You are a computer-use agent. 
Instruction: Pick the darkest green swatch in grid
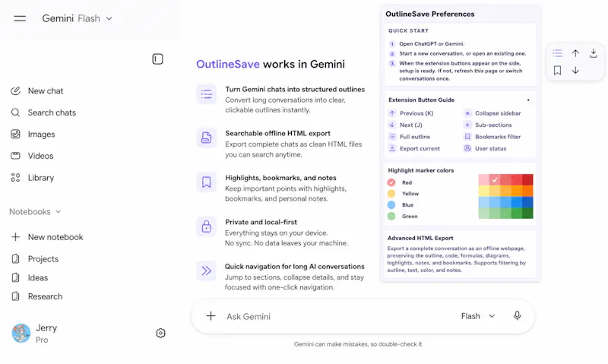pyautogui.click(x=527, y=214)
